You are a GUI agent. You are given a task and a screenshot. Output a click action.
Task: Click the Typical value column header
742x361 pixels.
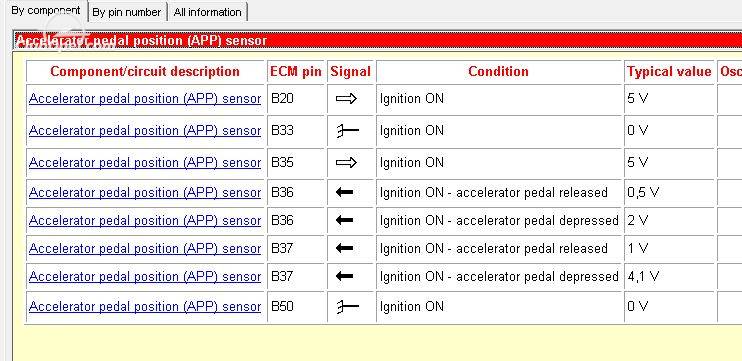pyautogui.click(x=669, y=71)
